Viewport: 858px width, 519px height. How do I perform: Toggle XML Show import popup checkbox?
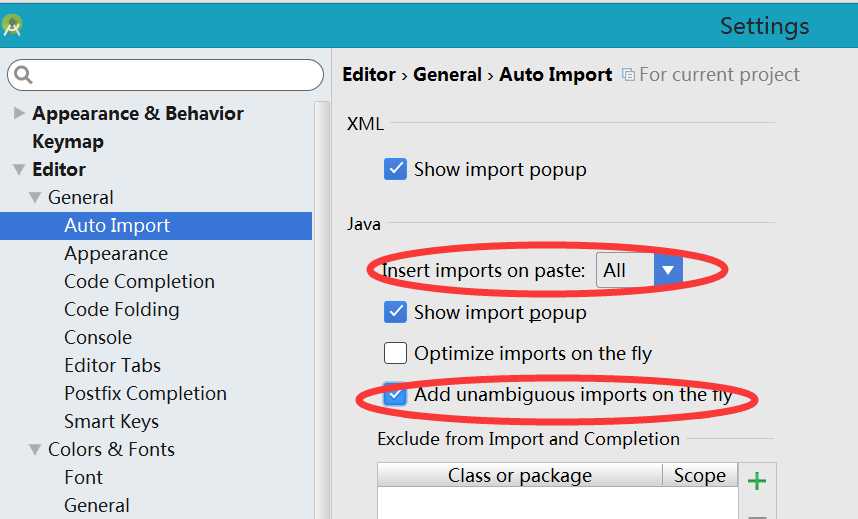395,169
